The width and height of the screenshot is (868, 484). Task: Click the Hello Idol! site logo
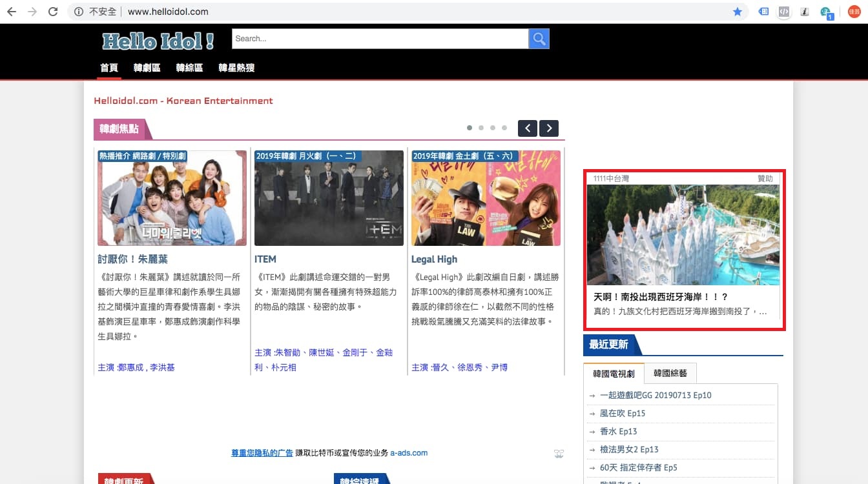[x=158, y=41]
